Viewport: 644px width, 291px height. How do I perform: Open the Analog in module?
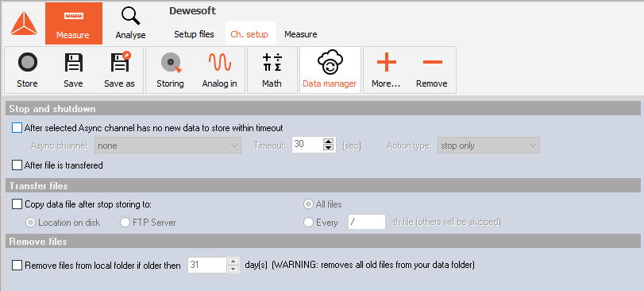(220, 70)
